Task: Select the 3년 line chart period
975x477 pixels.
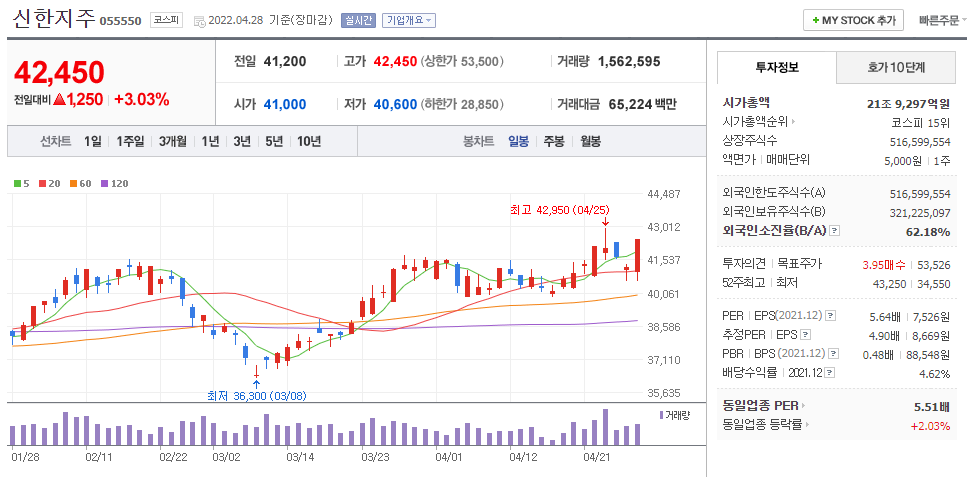Action: click(242, 141)
